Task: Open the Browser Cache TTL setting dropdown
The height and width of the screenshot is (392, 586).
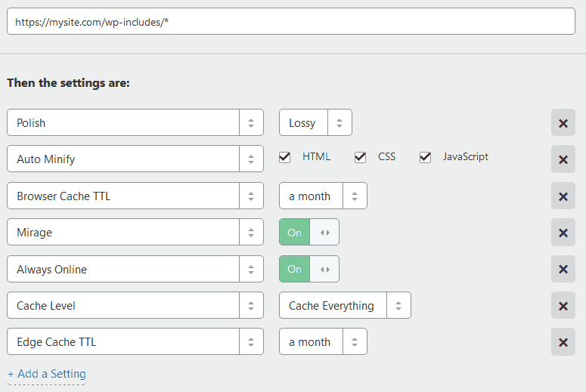Action: (x=135, y=196)
